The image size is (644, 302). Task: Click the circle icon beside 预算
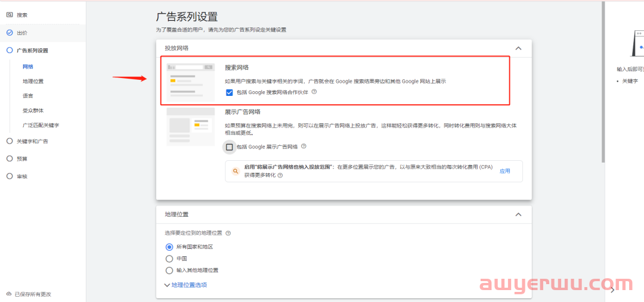pyautogui.click(x=10, y=159)
